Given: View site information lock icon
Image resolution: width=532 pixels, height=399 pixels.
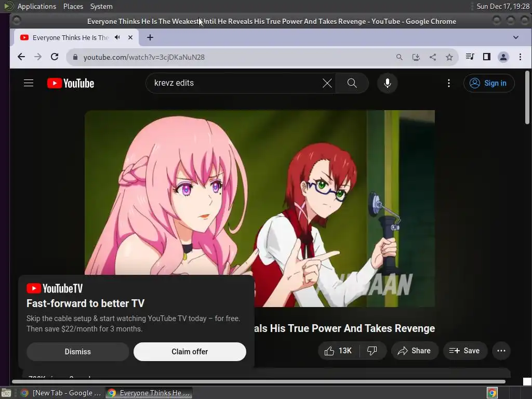Looking at the screenshot, I should tap(75, 57).
